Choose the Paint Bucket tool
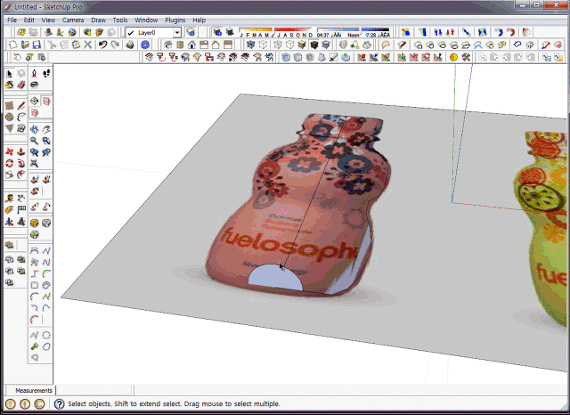 point(9,85)
